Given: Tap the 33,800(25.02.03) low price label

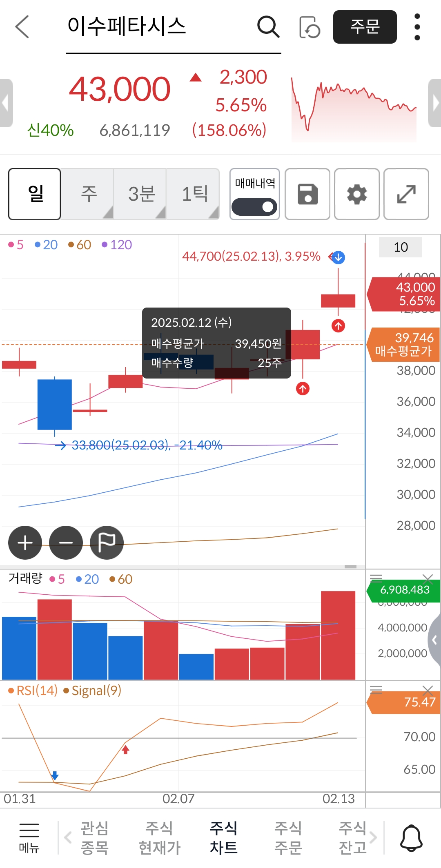Looking at the screenshot, I should pos(147,445).
